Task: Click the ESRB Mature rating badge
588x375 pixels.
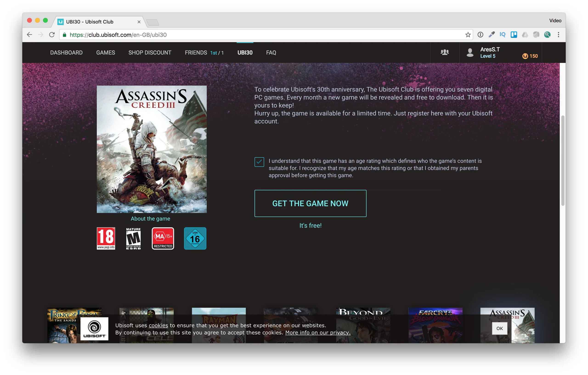Action: 133,238
